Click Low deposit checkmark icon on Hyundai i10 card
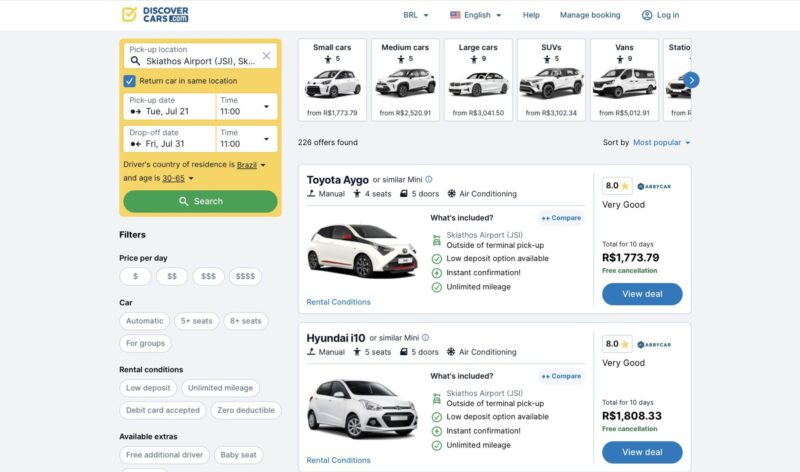The height and width of the screenshot is (472, 800). [437, 417]
